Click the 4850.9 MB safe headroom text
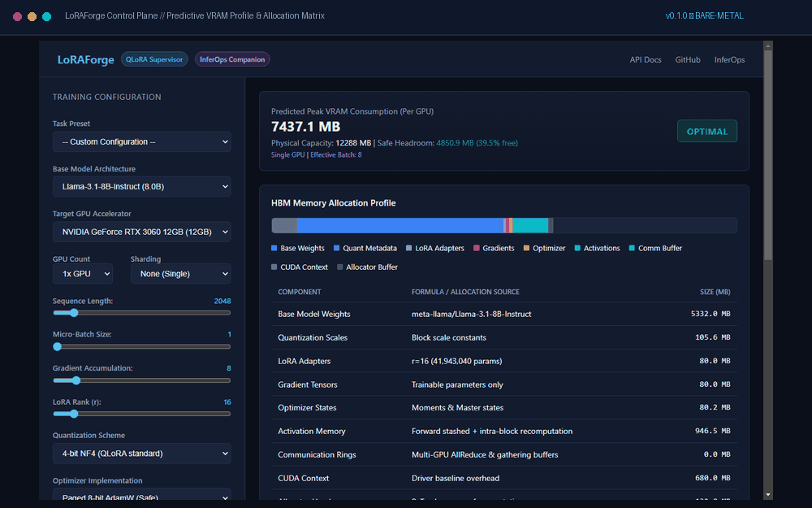The height and width of the screenshot is (508, 812). pos(477,143)
